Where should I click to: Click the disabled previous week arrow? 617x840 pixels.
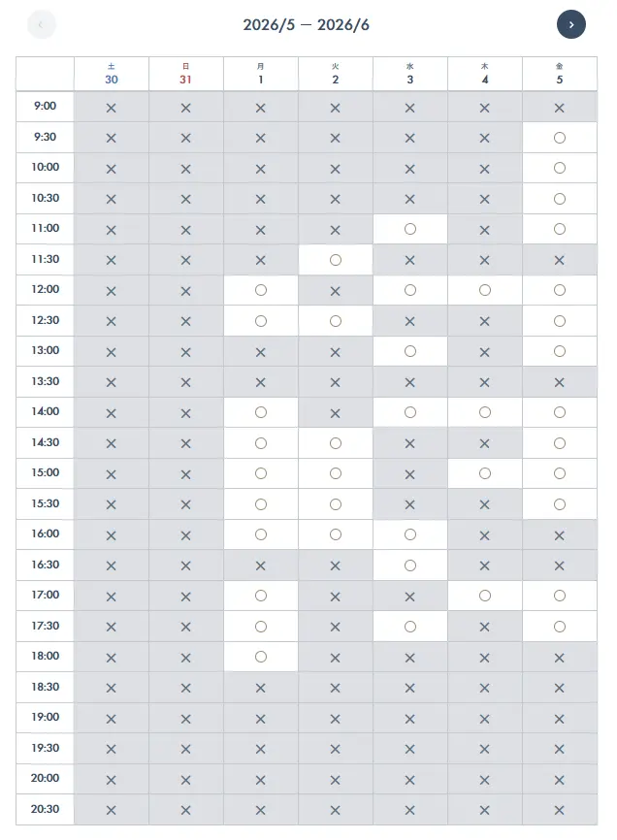42,24
